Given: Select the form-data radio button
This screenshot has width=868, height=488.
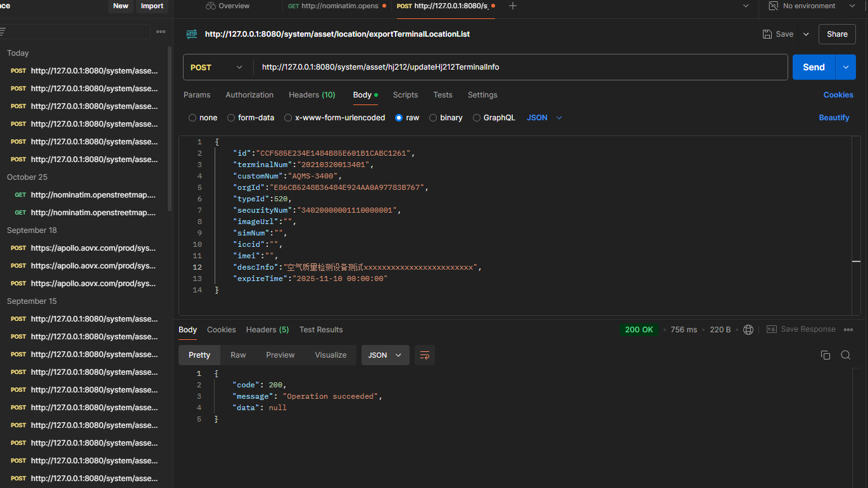Looking at the screenshot, I should [x=231, y=118].
